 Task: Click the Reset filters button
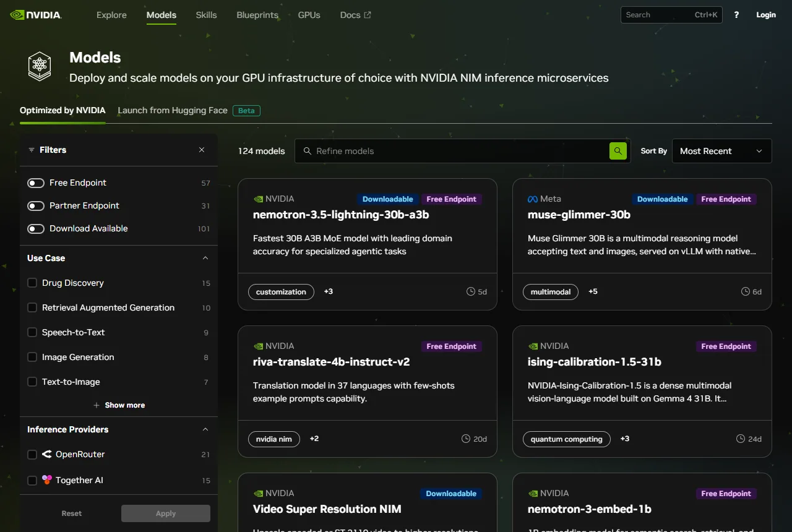click(72, 513)
